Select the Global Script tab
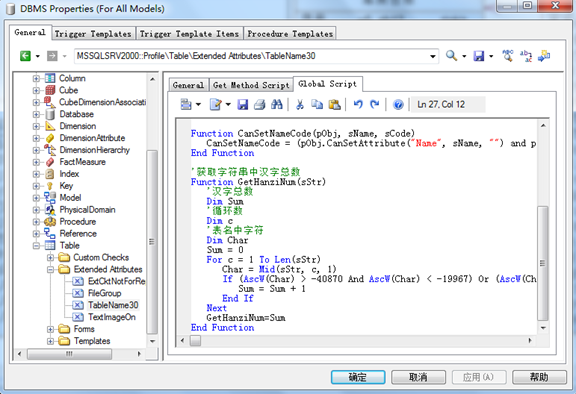 coord(327,84)
